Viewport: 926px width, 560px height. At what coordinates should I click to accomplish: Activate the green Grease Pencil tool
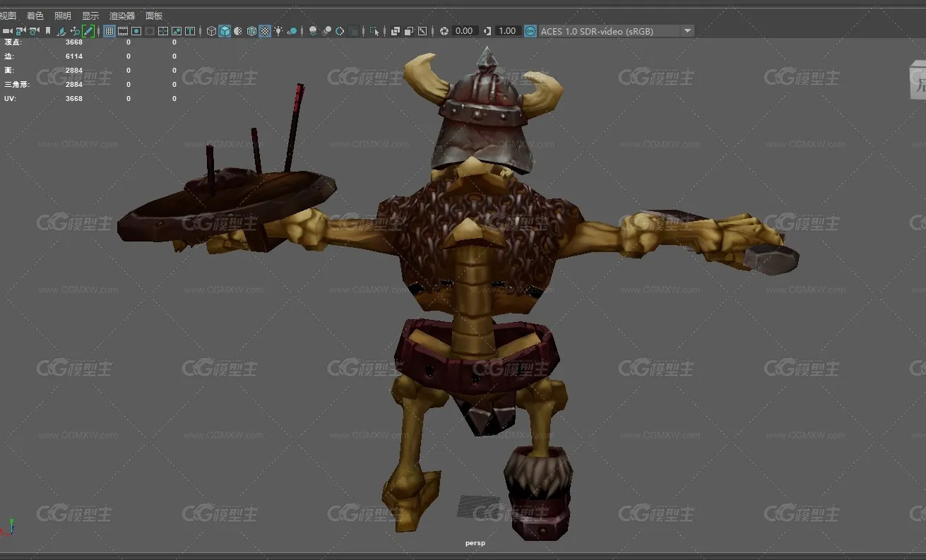pyautogui.click(x=88, y=31)
